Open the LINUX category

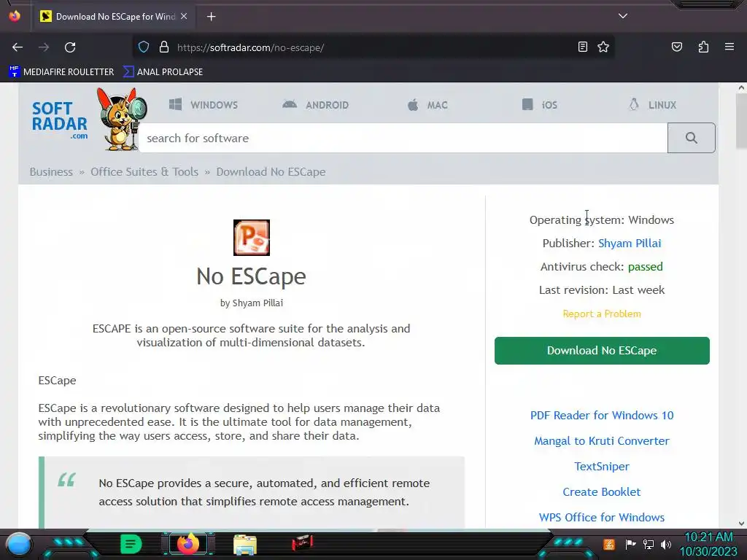[x=652, y=105]
